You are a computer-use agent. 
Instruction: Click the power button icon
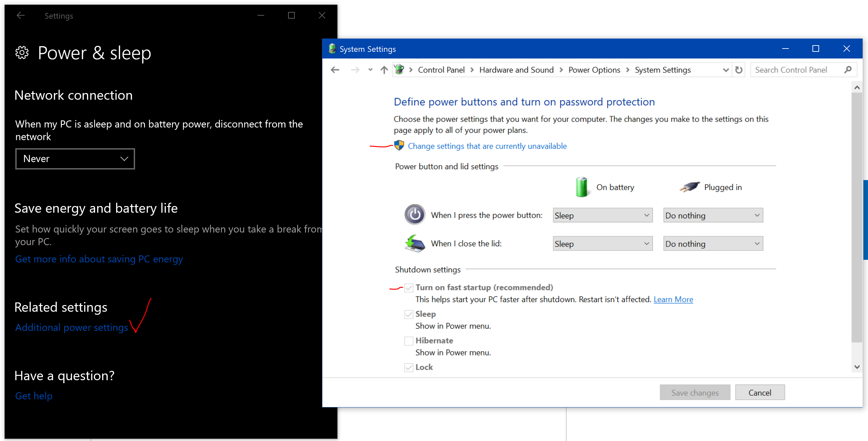pyautogui.click(x=415, y=214)
